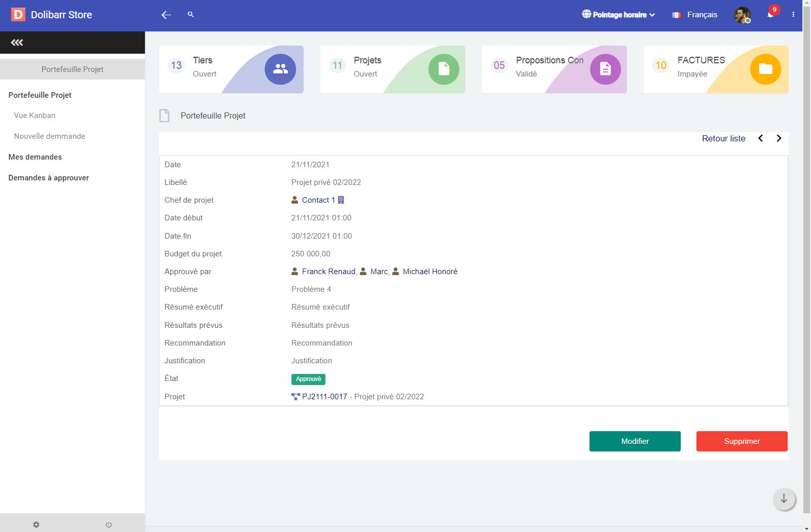Click the power logout icon
This screenshot has height=532, width=811.
(108, 525)
